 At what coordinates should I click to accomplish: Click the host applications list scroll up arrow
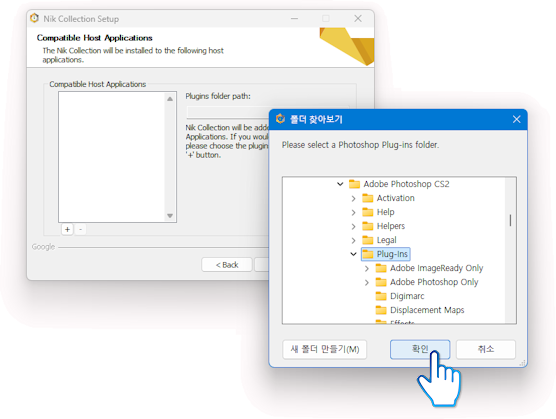pyautogui.click(x=170, y=99)
